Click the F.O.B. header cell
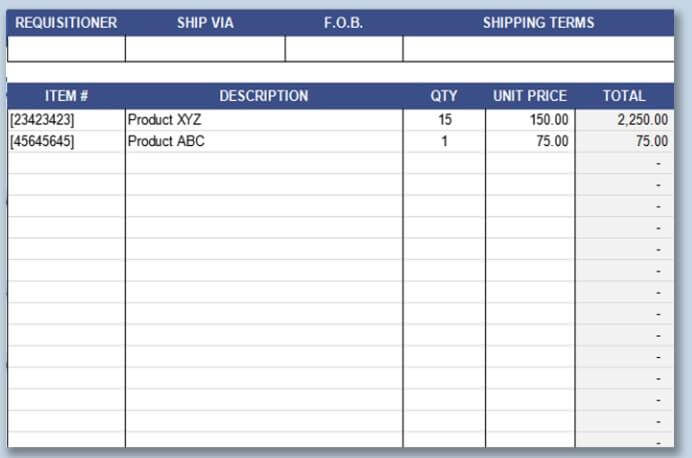692x458 pixels. tap(344, 22)
